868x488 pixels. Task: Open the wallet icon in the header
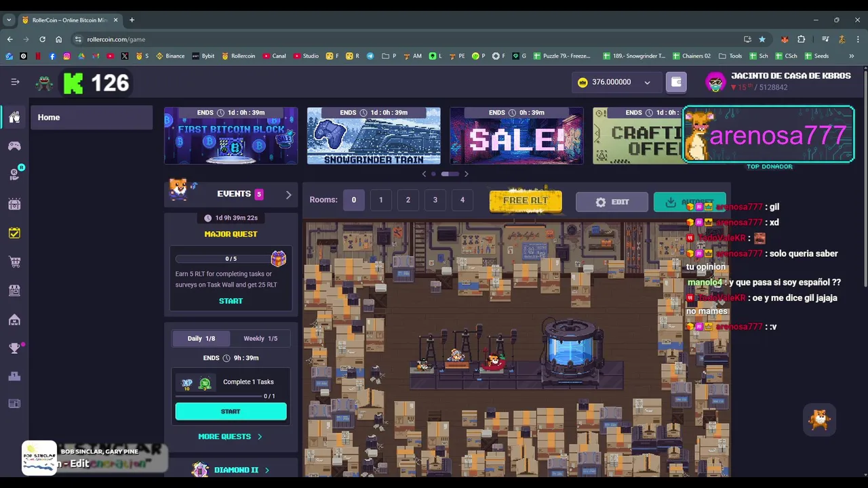click(676, 82)
